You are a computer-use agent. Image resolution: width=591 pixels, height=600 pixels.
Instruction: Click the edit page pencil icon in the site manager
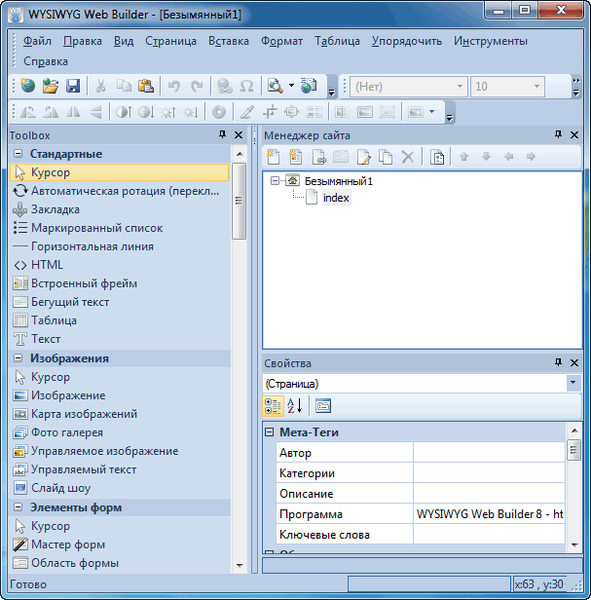click(x=363, y=157)
